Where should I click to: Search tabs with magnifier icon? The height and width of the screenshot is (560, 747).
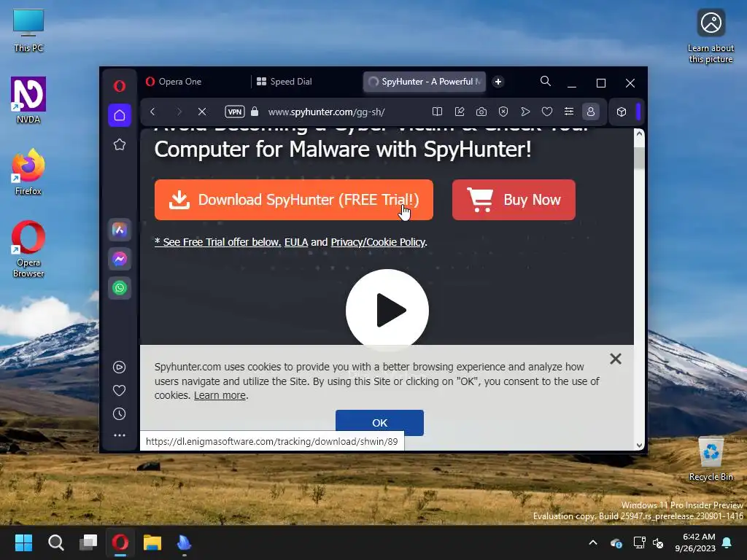(x=546, y=82)
